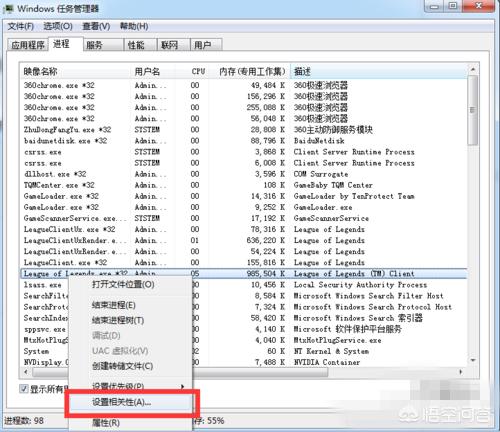Click the vertical scrollbar down arrow
This screenshot has height=432, width=500.
(x=472, y=361)
